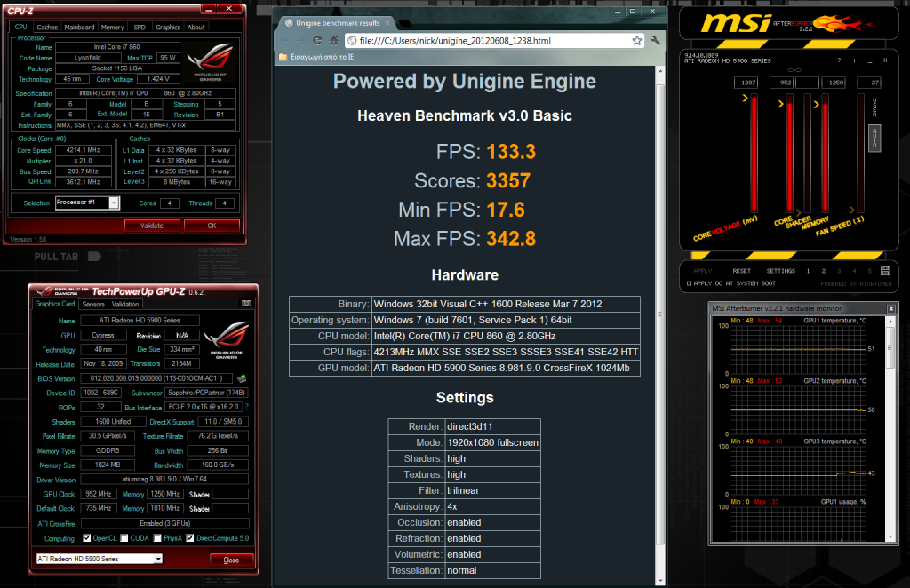Click the Scores value 3357
Screen dimensions: 910x588
(x=508, y=181)
